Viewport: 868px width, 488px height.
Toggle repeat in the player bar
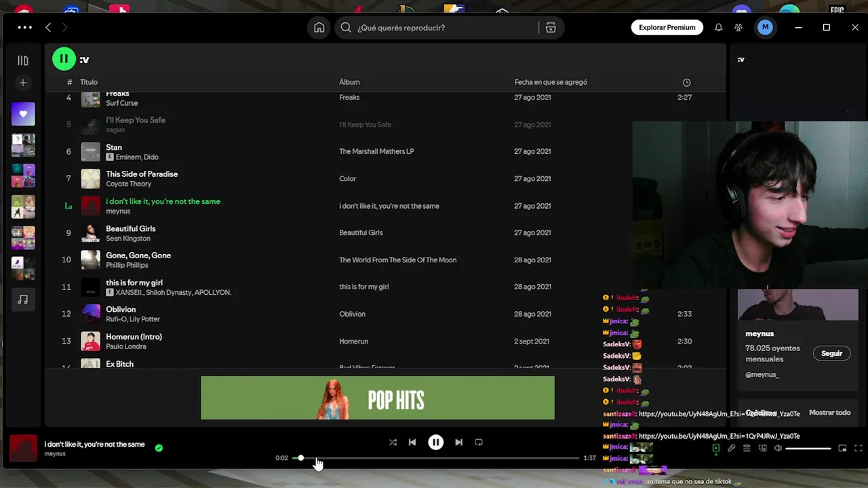coord(479,442)
